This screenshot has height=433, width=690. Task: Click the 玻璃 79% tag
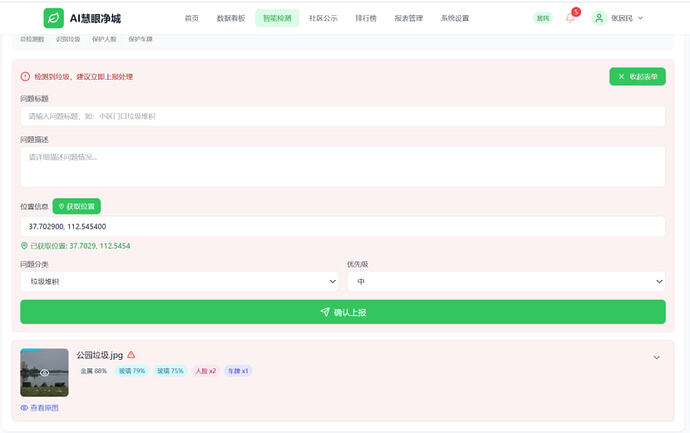tap(132, 371)
